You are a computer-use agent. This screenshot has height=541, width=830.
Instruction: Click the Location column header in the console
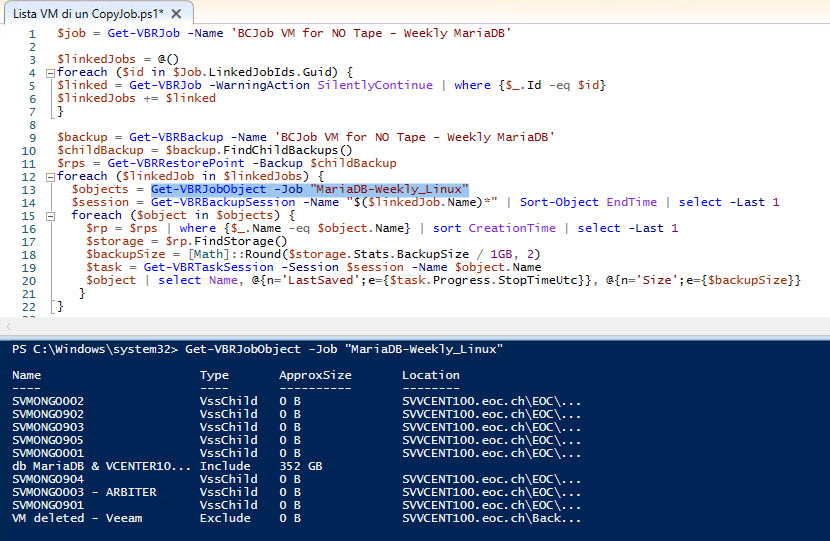pyautogui.click(x=431, y=375)
